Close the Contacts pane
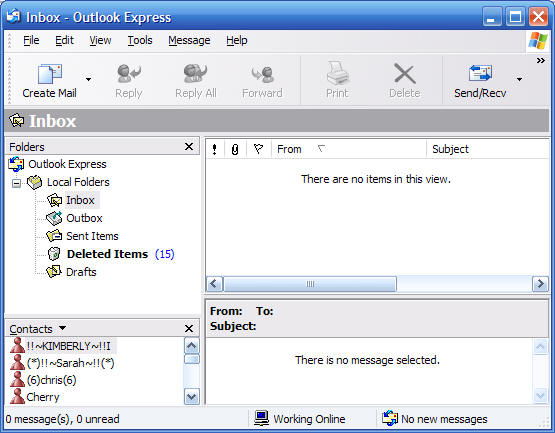 [189, 329]
